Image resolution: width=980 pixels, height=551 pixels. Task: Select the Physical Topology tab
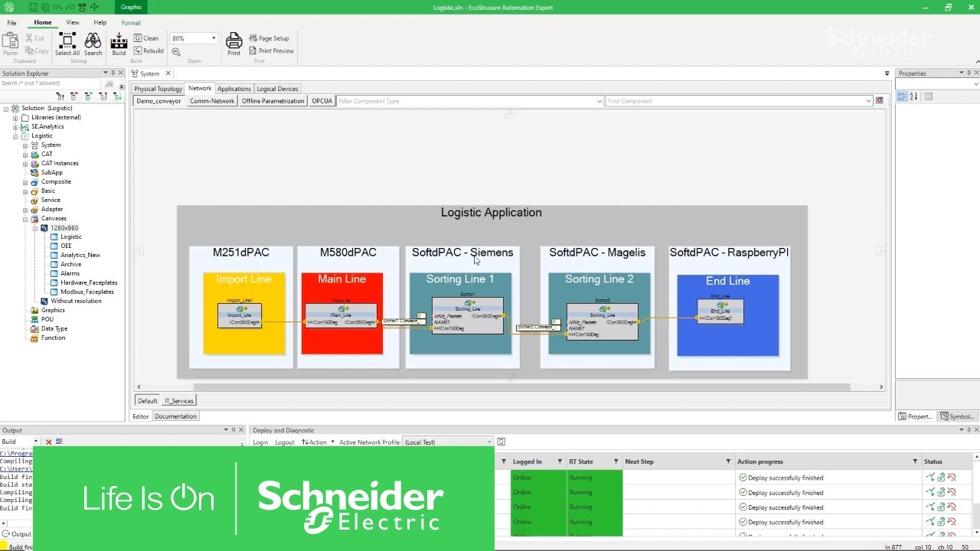pyautogui.click(x=158, y=89)
